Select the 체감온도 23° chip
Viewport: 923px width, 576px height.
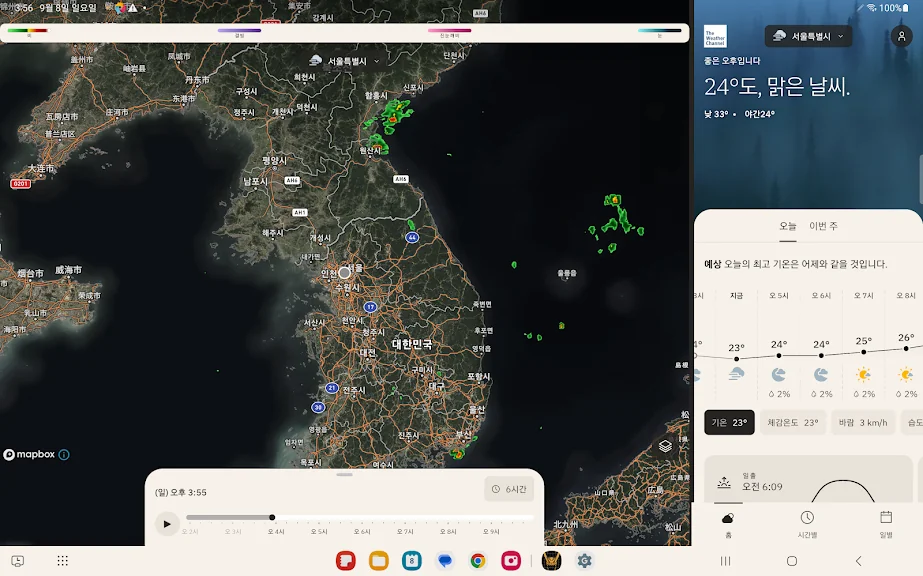click(x=793, y=422)
